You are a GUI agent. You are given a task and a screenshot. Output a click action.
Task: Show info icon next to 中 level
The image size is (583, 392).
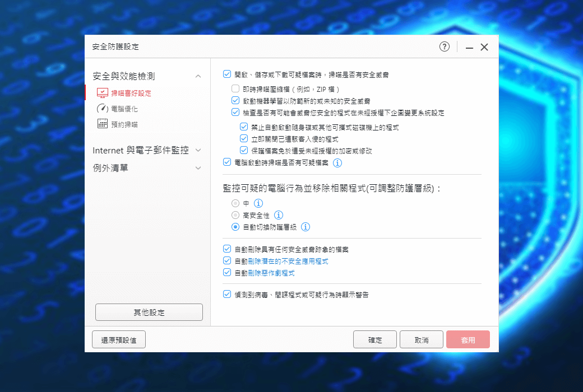258,203
